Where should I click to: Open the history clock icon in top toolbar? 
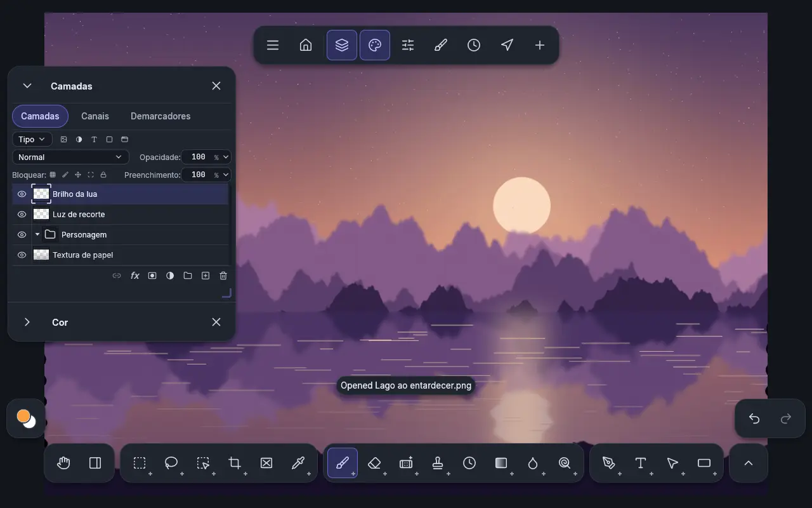point(474,45)
